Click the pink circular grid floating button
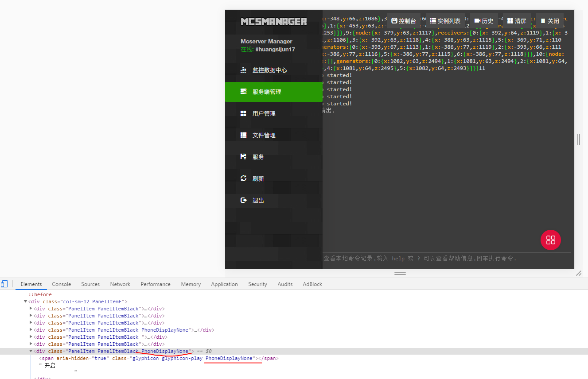The image size is (588, 379). click(x=550, y=240)
